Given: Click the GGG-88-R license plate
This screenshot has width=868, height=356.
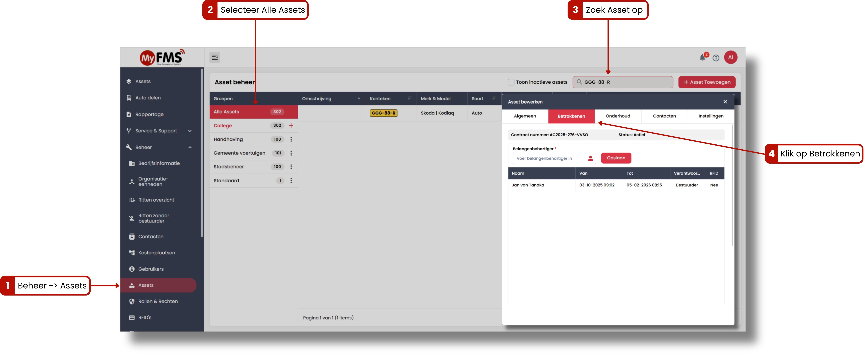Looking at the screenshot, I should point(383,113).
